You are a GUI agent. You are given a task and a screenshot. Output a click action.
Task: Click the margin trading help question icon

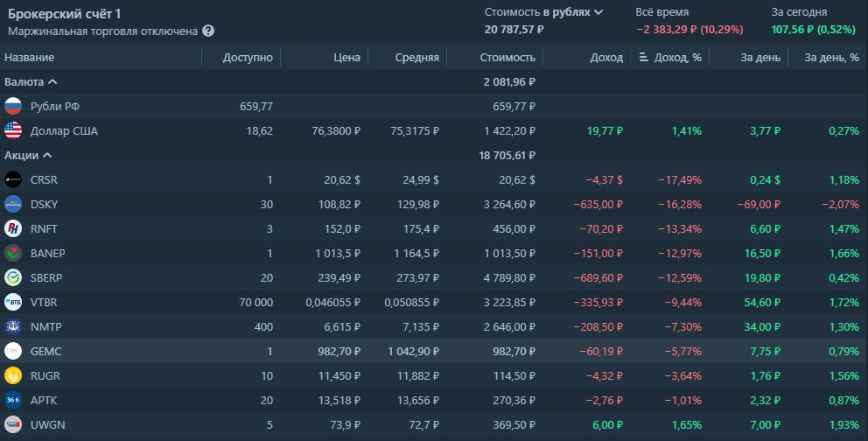[208, 31]
